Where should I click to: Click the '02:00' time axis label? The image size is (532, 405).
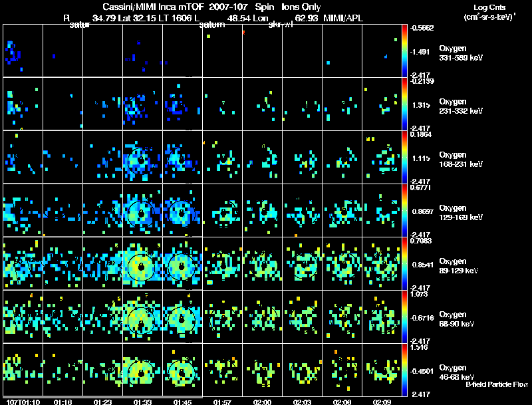[262, 402]
